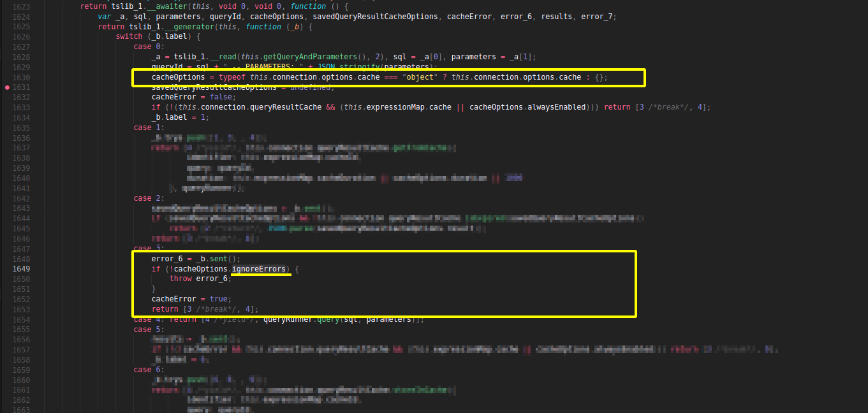
Task: Click line number 1649 in the gutter
Action: 21,269
